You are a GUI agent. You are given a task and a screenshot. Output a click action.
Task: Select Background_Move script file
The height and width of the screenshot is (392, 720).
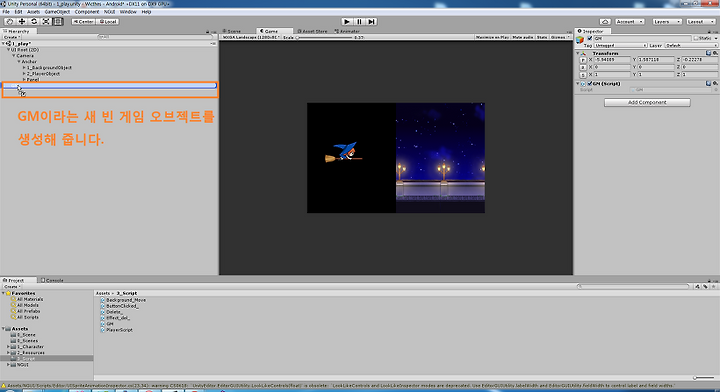(x=123, y=300)
